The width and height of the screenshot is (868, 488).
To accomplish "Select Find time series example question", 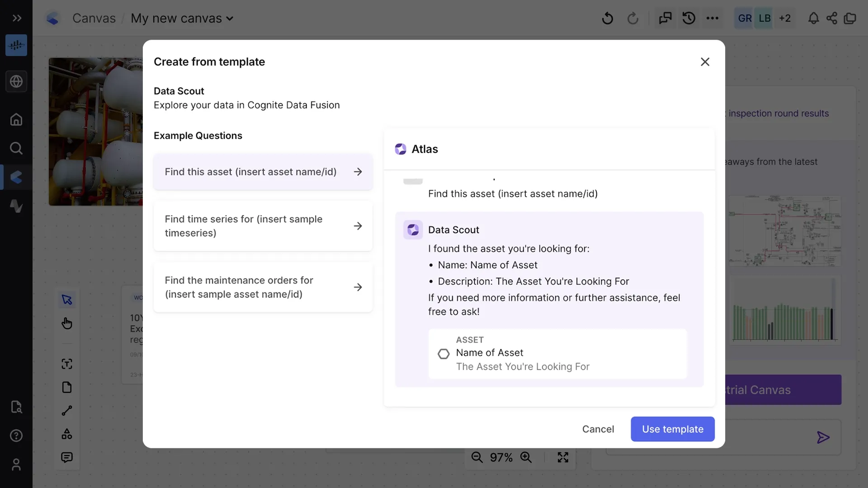I will click(x=263, y=226).
